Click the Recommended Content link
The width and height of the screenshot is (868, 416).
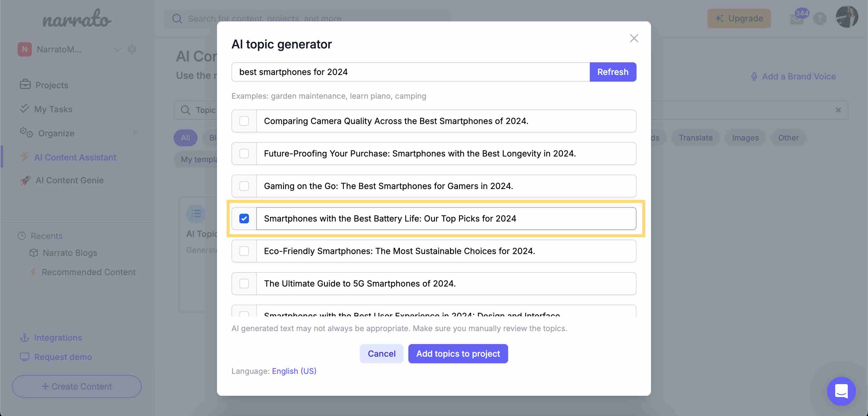pyautogui.click(x=89, y=272)
